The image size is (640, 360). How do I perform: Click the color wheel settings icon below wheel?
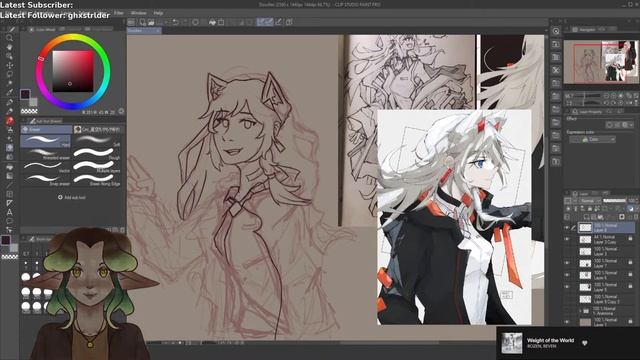click(x=121, y=111)
